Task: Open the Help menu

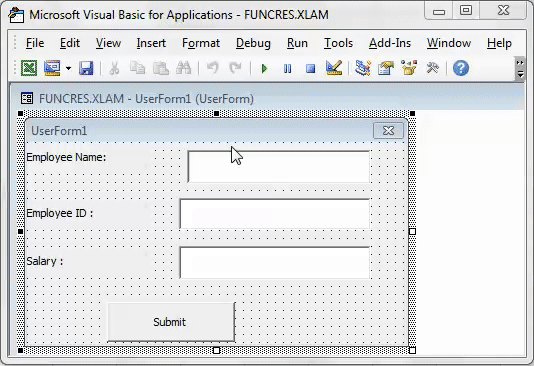Action: coord(499,43)
